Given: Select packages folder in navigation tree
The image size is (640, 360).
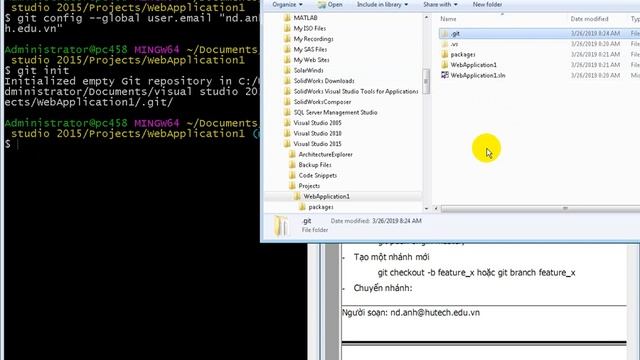Looking at the screenshot, I should [x=321, y=207].
